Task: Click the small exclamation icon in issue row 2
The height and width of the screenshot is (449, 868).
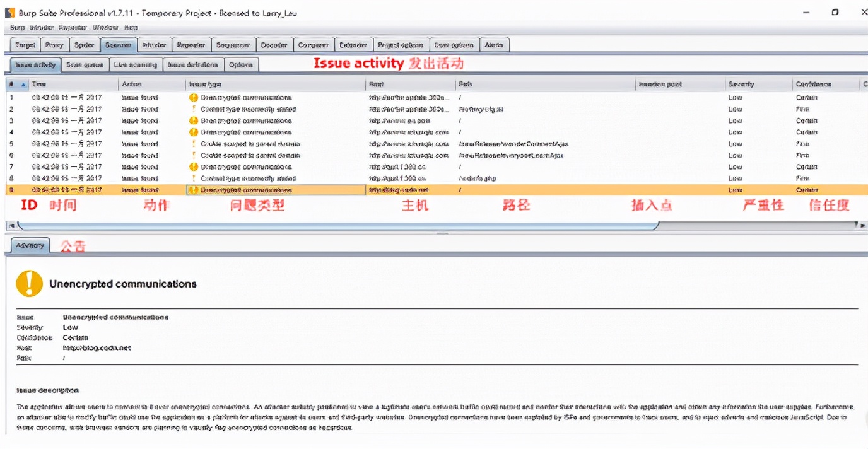Action: pos(194,109)
